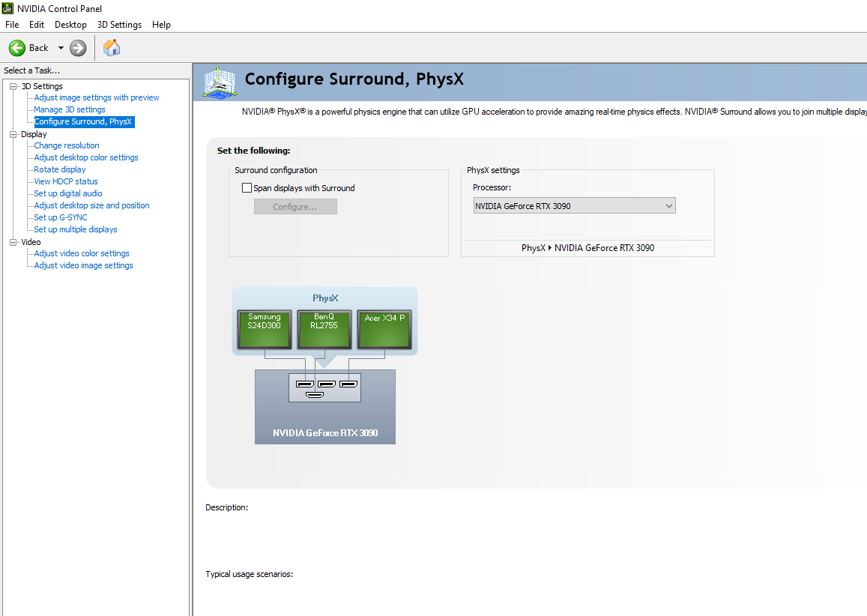Open the Desktop menu
867x616 pixels.
(x=70, y=24)
